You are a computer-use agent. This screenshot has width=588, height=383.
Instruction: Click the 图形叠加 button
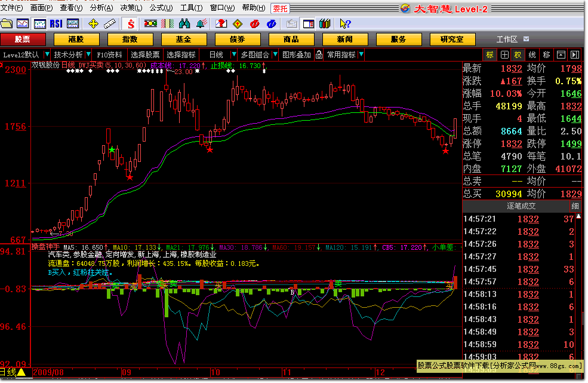(297, 55)
